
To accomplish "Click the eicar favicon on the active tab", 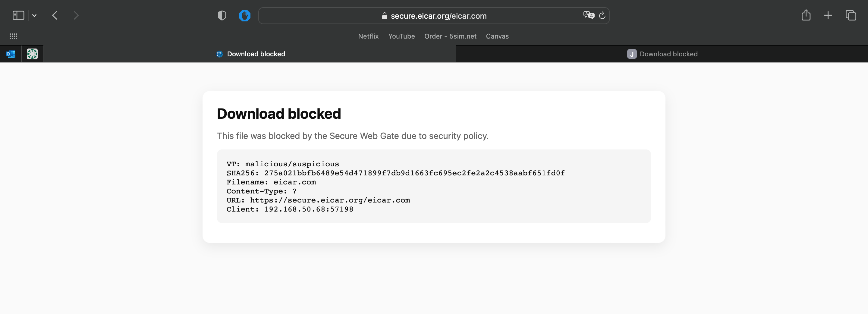I will point(219,54).
